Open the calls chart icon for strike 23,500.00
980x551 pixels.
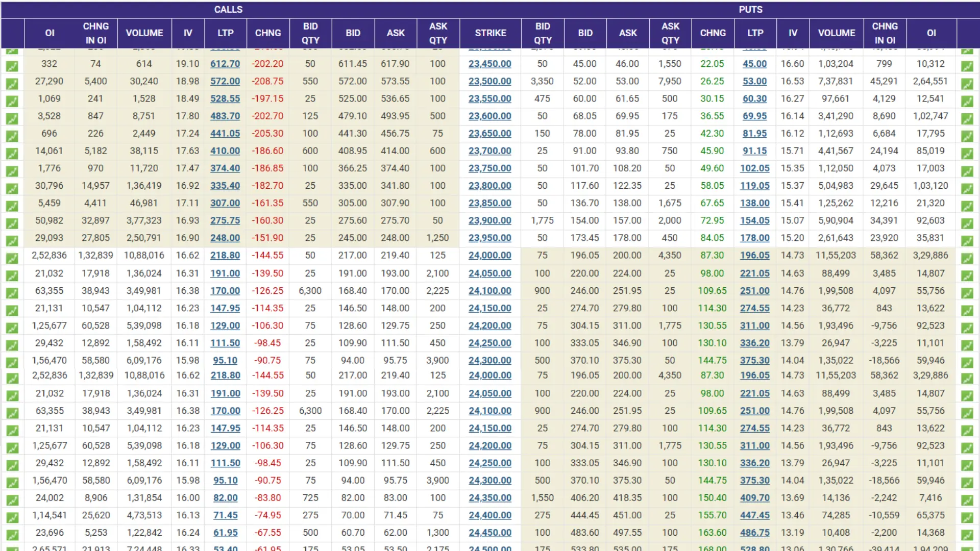point(12,83)
